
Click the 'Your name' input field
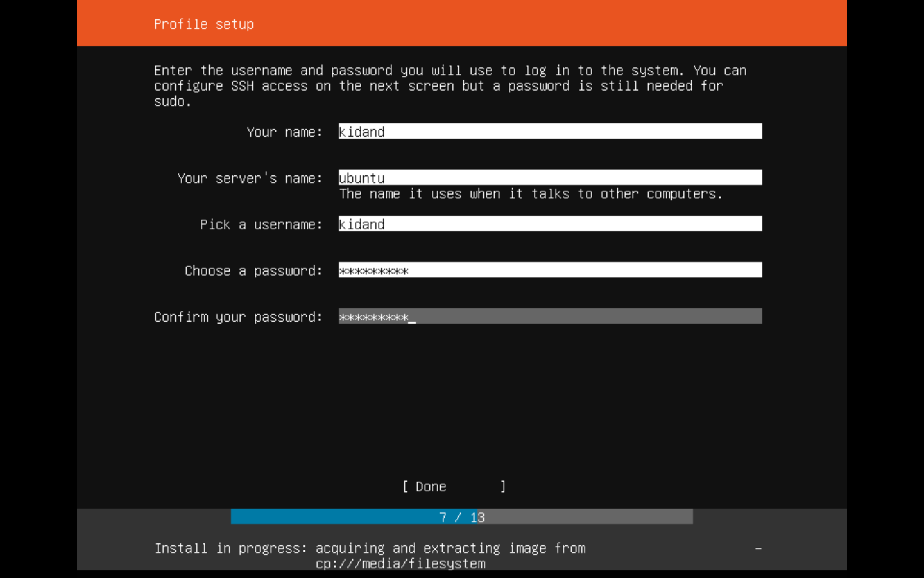pyautogui.click(x=550, y=131)
